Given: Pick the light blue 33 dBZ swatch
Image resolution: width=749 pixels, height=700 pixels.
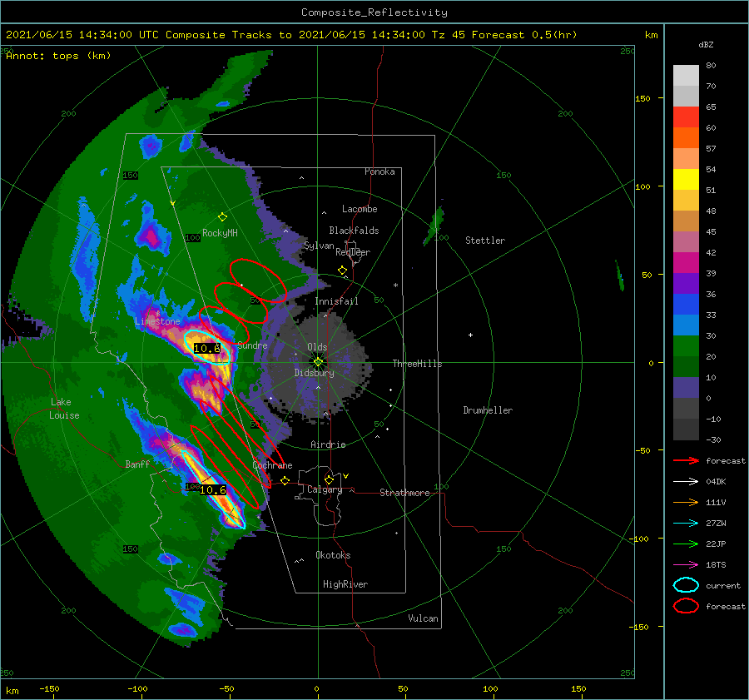Looking at the screenshot, I should coord(686,325).
